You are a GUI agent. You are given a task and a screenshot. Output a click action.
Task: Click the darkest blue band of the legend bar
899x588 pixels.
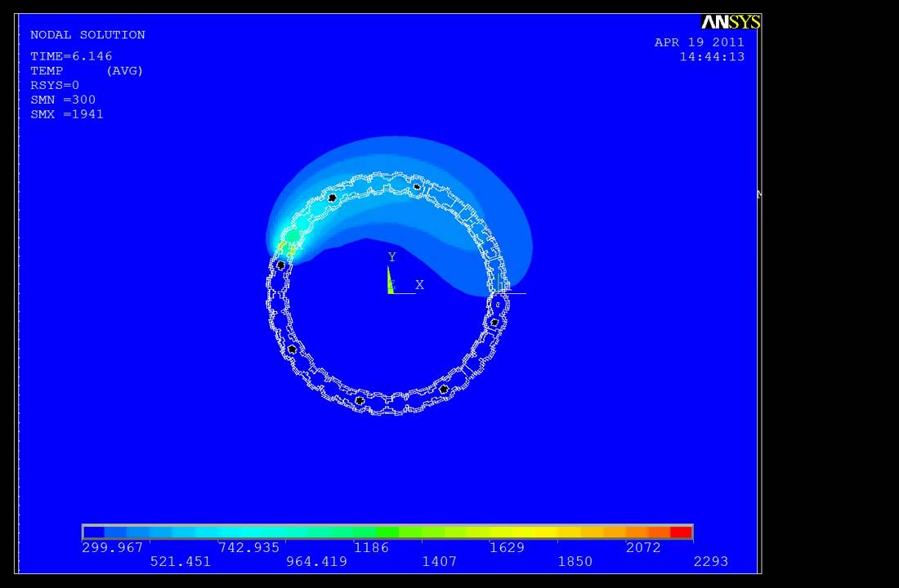(x=94, y=532)
